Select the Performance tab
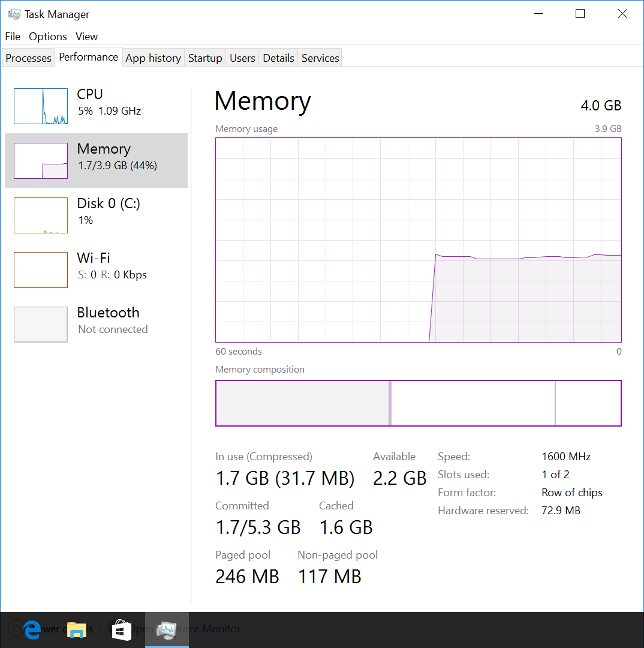644x648 pixels. (88, 56)
